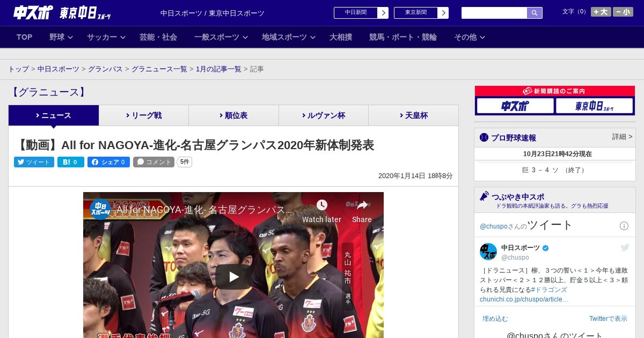Select the 順位表 tab
This screenshot has width=644, height=338.
pos(233,115)
